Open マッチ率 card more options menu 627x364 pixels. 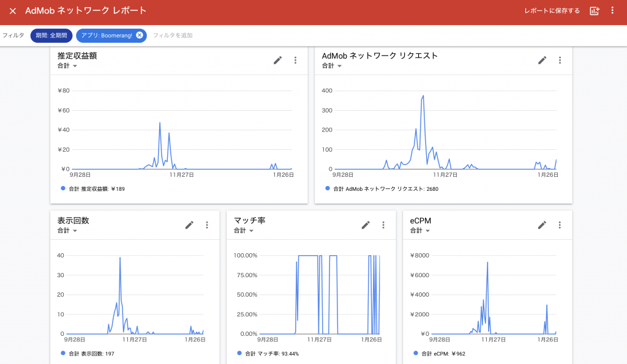(x=383, y=225)
